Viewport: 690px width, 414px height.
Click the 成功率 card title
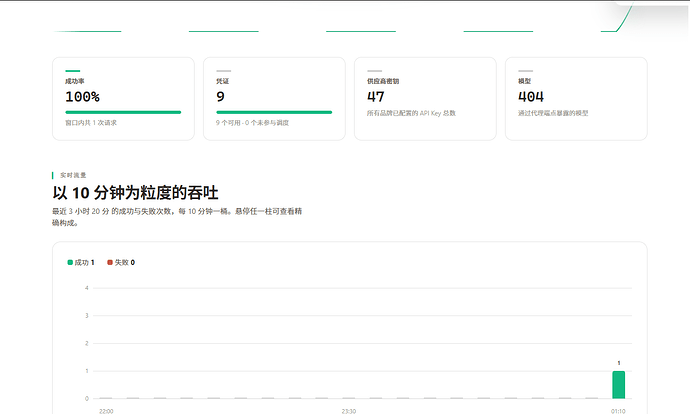click(x=75, y=81)
